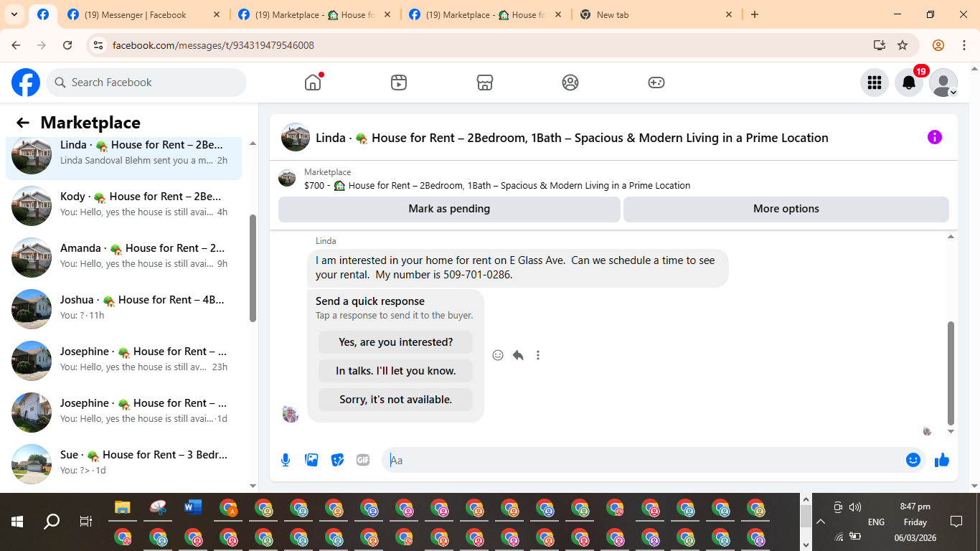Open the $700 House for Rent listing link
980x551 pixels.
tap(497, 185)
